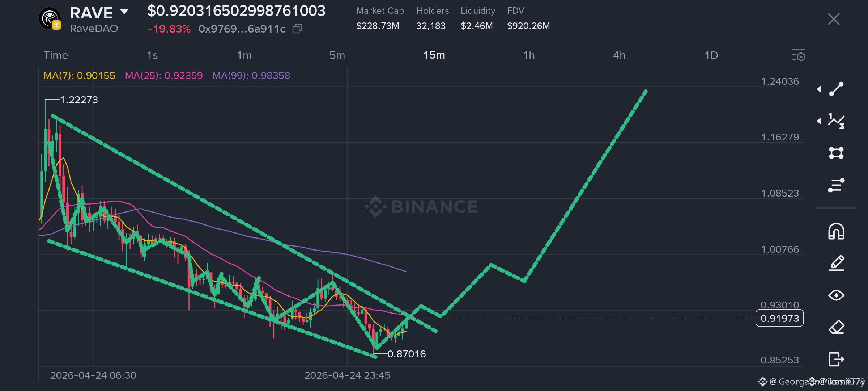Select the pencil draw tool
This screenshot has width=868, height=391.
836,263
